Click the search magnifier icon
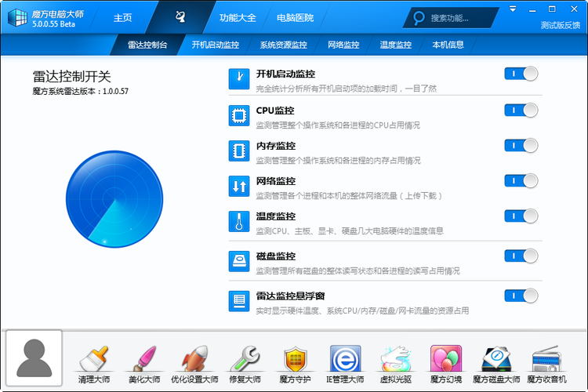The image size is (588, 392). pos(418,17)
